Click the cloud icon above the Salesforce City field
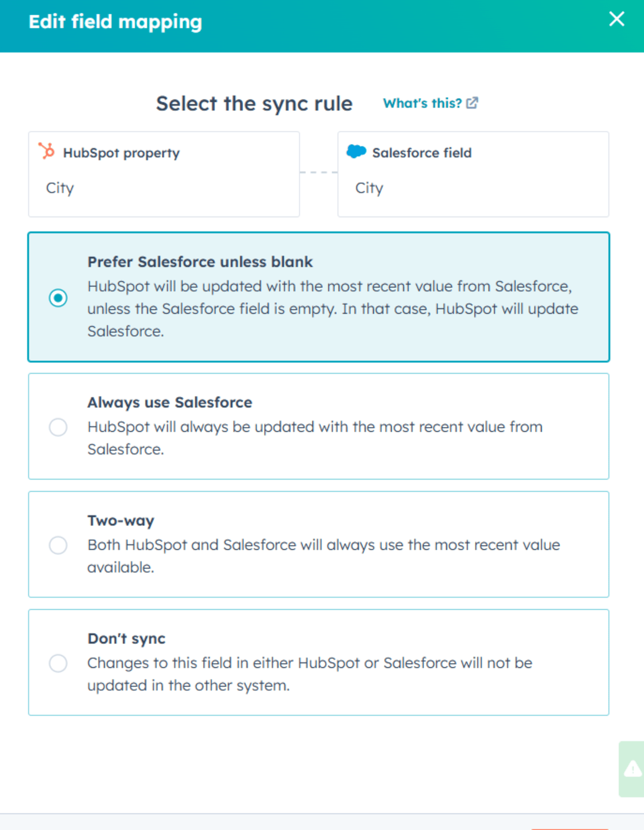The image size is (644, 830). [x=356, y=151]
